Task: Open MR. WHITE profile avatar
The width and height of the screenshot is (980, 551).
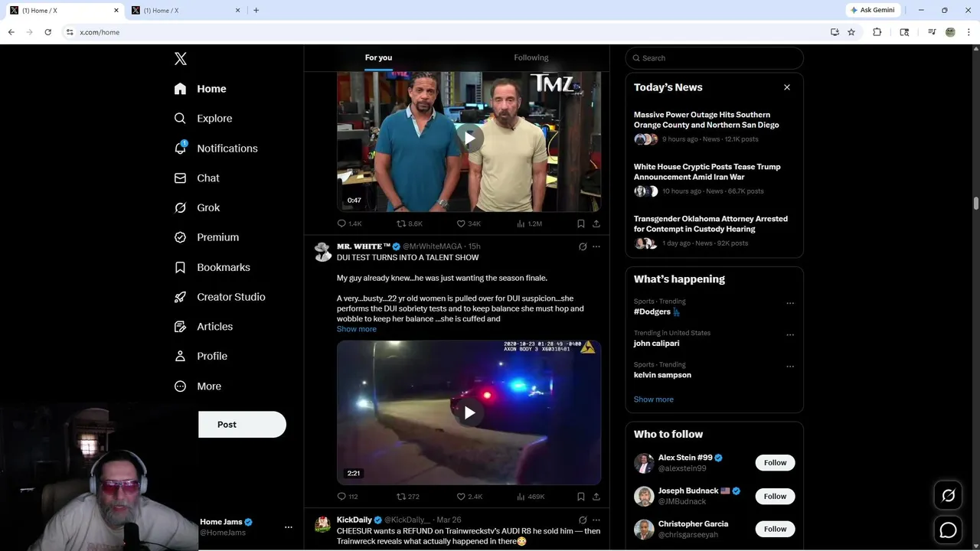Action: pos(323,252)
